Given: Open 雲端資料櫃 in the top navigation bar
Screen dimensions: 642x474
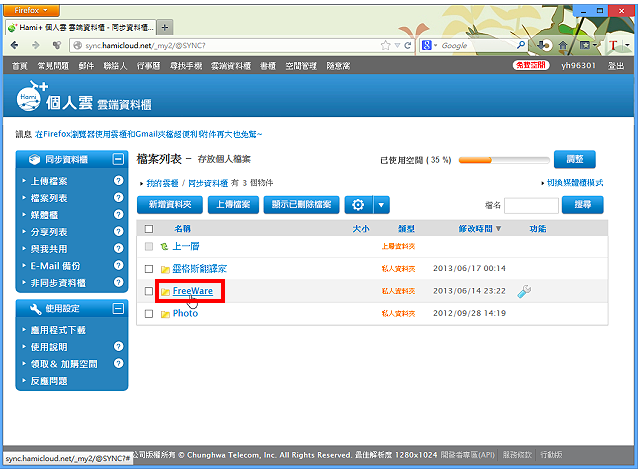Looking at the screenshot, I should (231, 66).
